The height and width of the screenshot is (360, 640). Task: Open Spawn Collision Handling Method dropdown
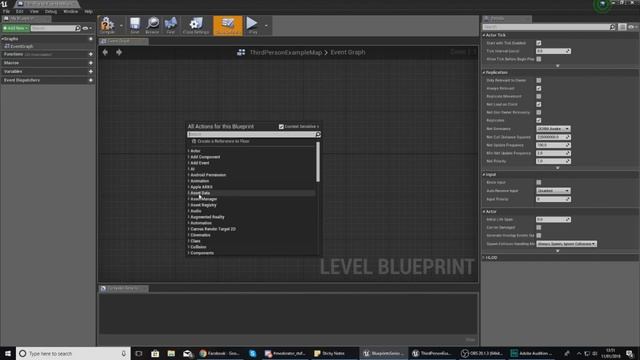click(567, 244)
